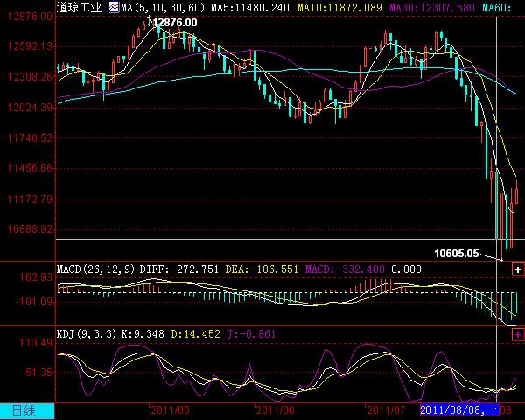Click the 2011/06 date marker

coord(276,410)
